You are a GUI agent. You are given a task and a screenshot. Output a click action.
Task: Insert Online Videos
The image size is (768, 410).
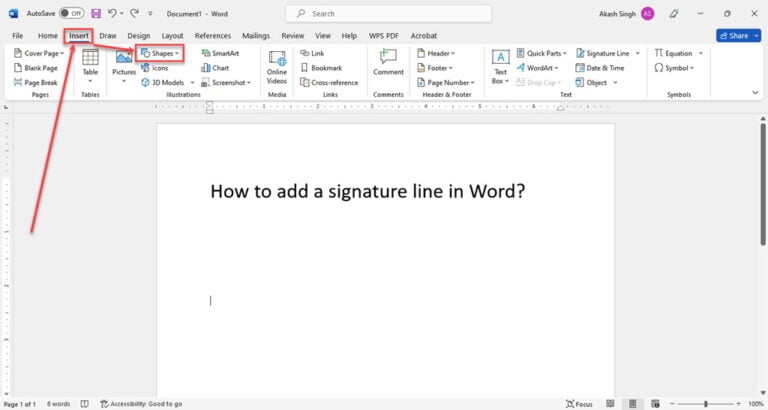point(277,67)
